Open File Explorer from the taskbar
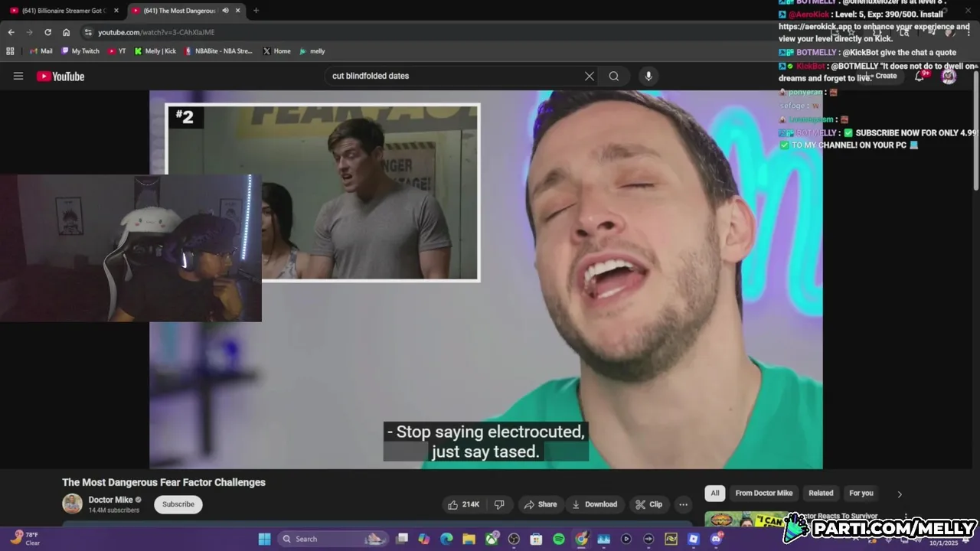The height and width of the screenshot is (551, 980). (469, 539)
